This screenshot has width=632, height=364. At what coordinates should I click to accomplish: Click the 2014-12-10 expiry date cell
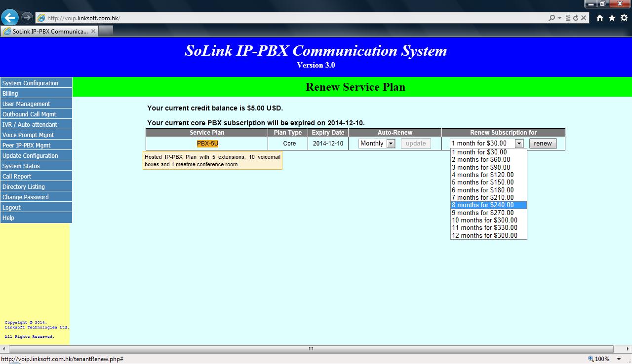pyautogui.click(x=328, y=144)
